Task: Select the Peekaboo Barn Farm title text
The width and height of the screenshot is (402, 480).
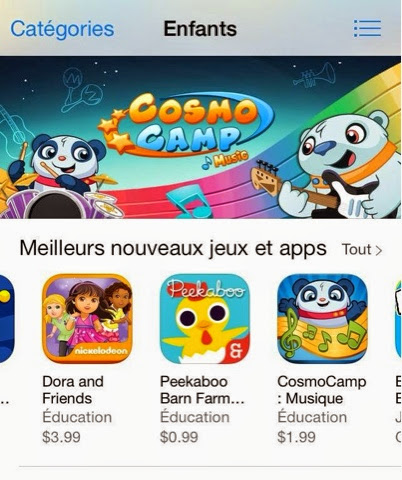Action: click(202, 390)
